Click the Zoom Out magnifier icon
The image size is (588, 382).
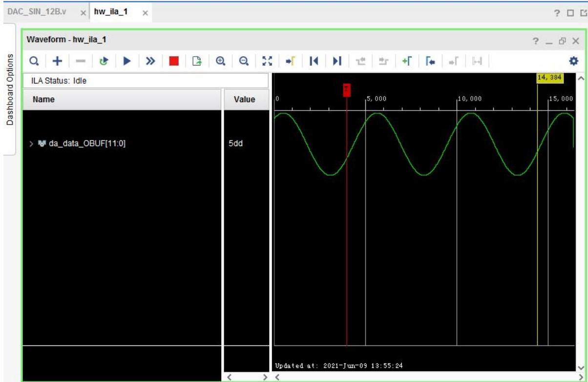[x=243, y=61]
